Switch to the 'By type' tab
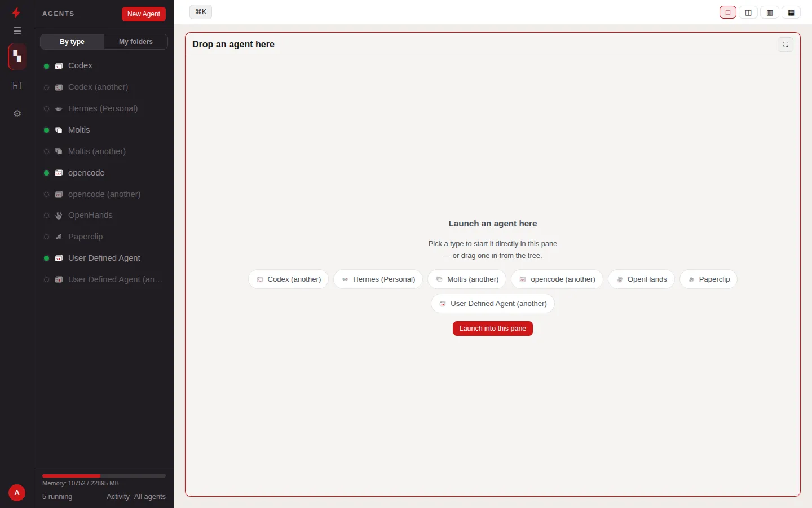The image size is (812, 508). [x=72, y=42]
